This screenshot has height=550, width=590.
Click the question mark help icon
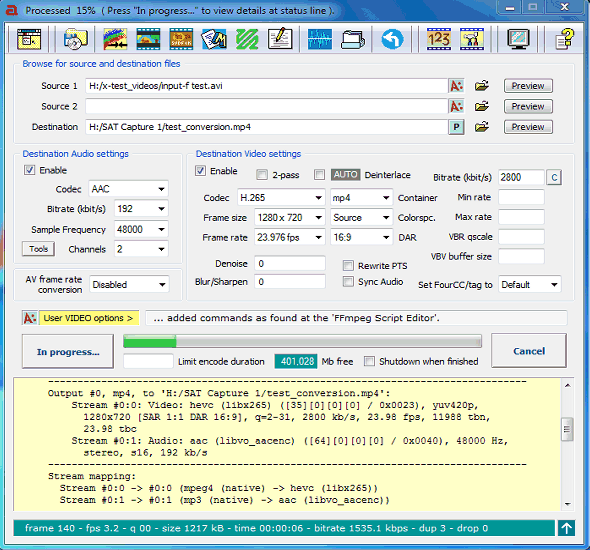pyautogui.click(x=564, y=39)
